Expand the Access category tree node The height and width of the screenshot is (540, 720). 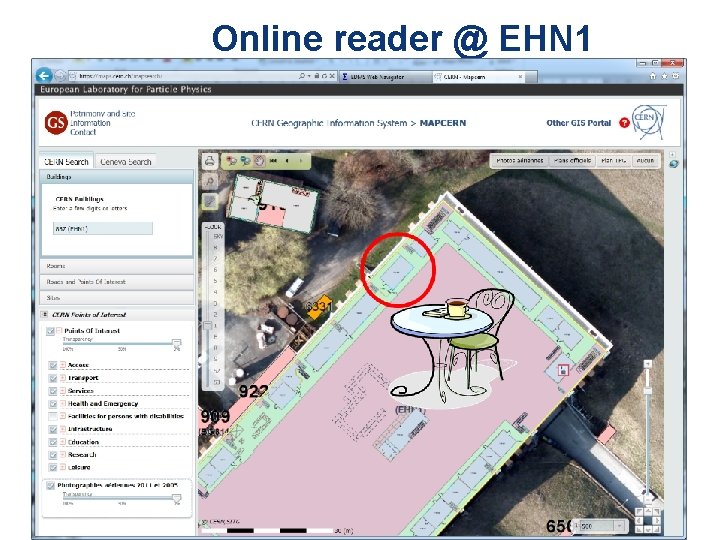tap(62, 365)
